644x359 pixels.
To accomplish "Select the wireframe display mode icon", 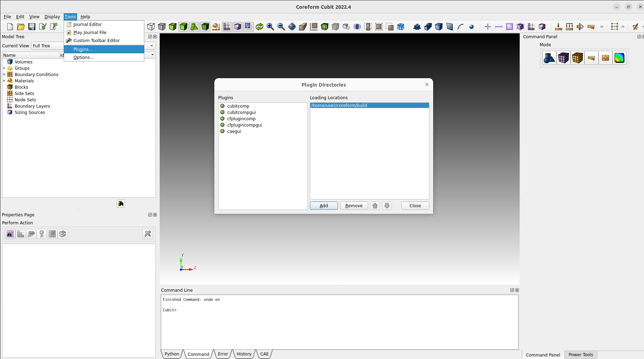I will tap(151, 27).
